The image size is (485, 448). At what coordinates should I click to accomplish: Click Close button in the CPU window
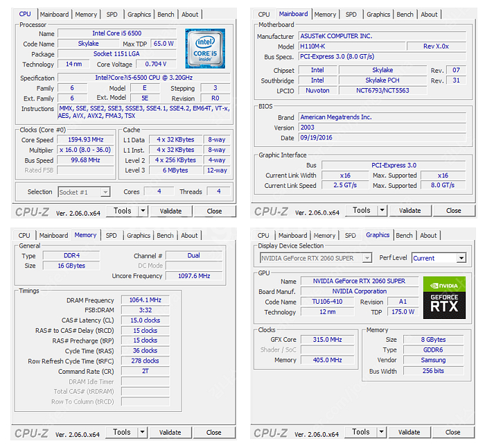click(214, 211)
